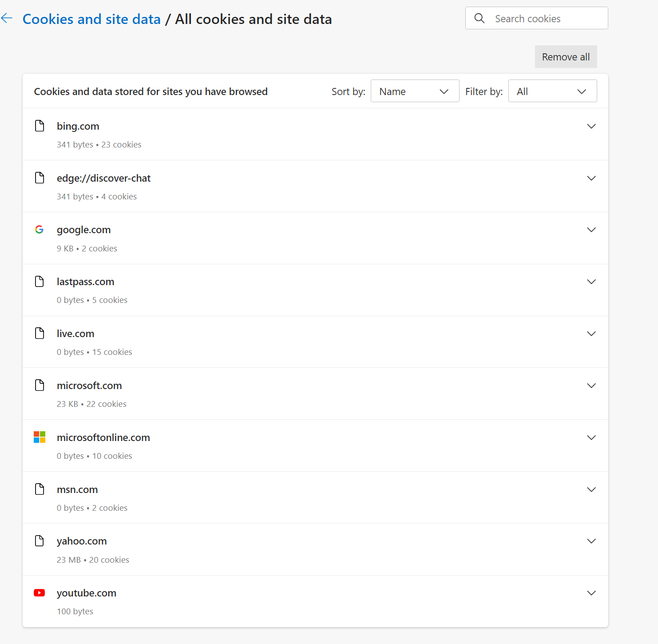Click the '9 KB • 2 cookies' text
Viewport: 658px width, 644px height.
[x=87, y=248]
